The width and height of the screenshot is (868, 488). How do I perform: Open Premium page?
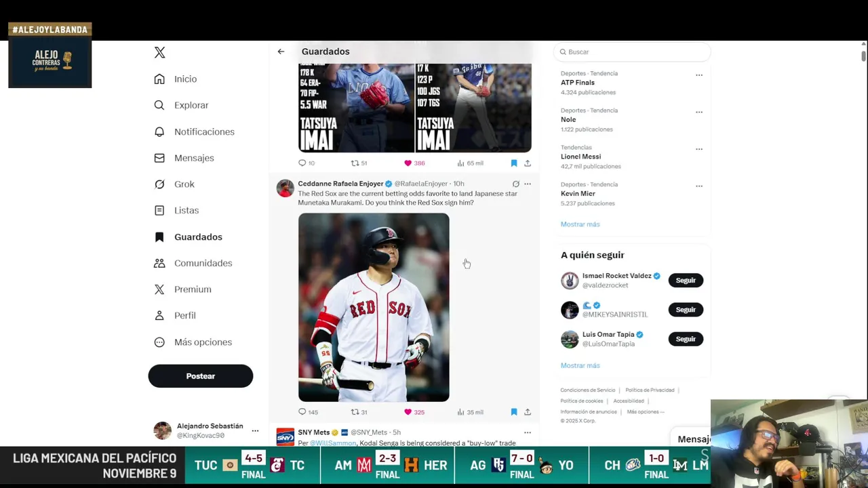(x=182, y=289)
